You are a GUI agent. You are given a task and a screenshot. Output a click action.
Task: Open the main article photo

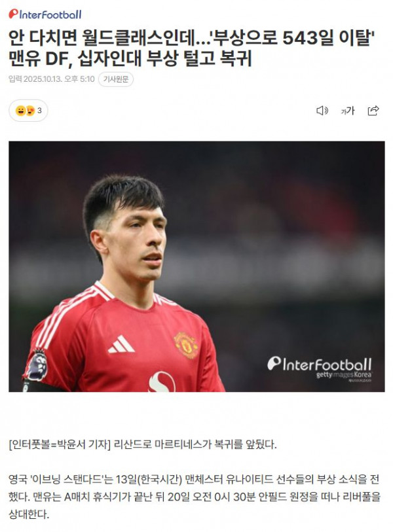(x=196, y=266)
